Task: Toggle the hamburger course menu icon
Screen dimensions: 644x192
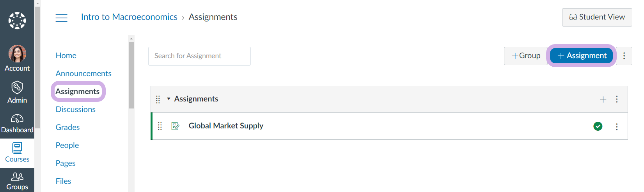Action: 61,18
